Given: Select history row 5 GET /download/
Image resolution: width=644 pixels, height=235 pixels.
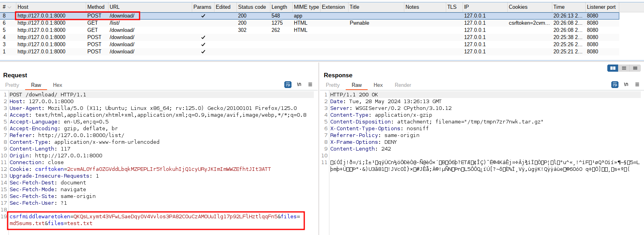Looking at the screenshot, I should pos(309,30).
